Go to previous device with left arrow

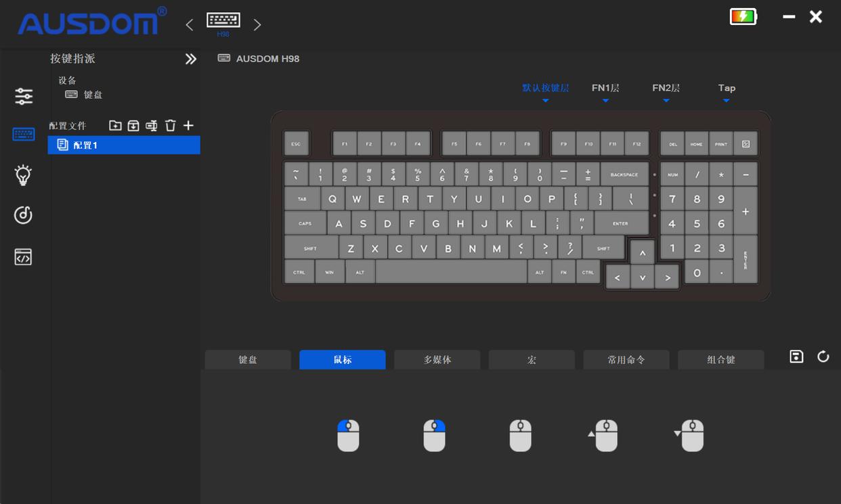click(190, 25)
